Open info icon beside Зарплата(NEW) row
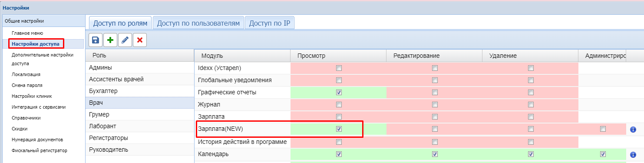Viewport: 644px width, 163px height. (633, 129)
